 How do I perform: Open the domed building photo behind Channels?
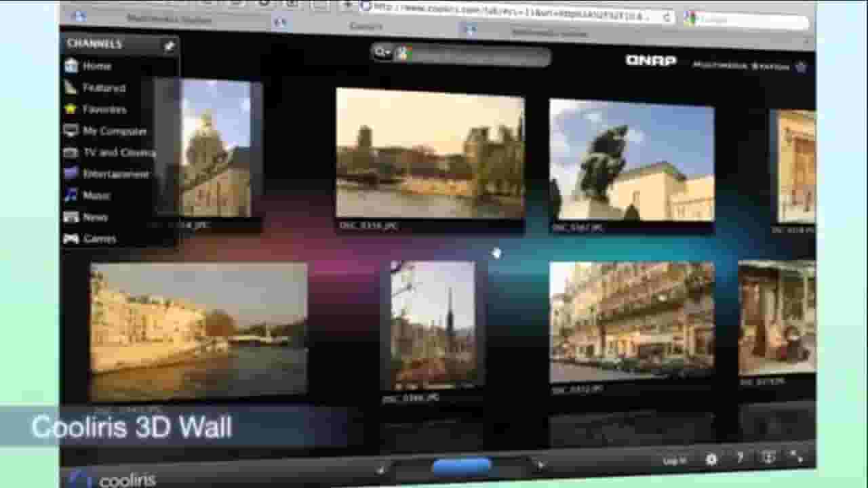point(216,149)
